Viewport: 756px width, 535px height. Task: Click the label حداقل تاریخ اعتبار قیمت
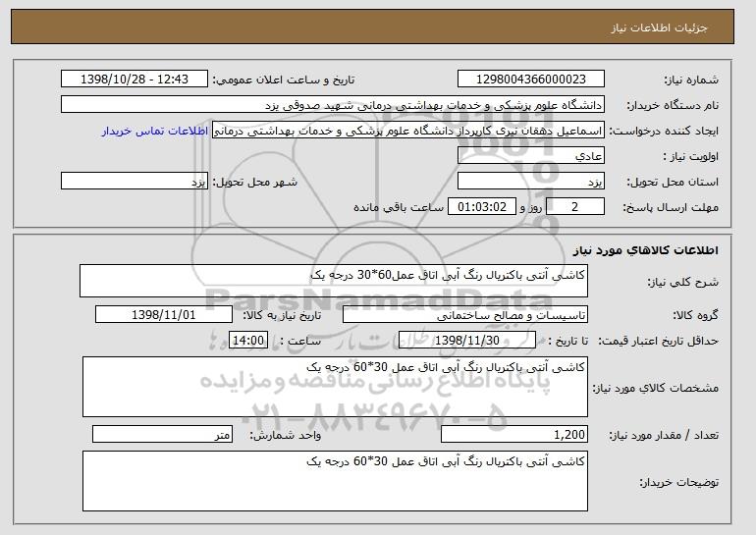pos(658,342)
